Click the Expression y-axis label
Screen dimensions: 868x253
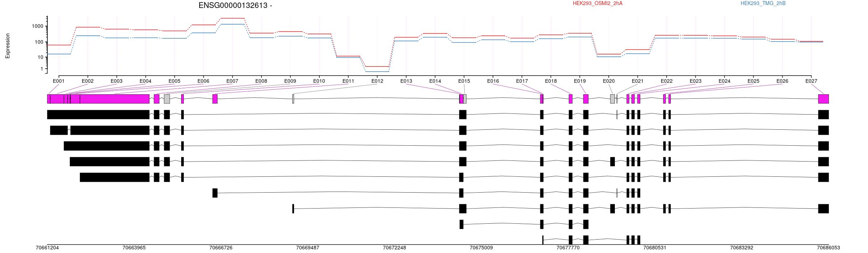coord(8,46)
